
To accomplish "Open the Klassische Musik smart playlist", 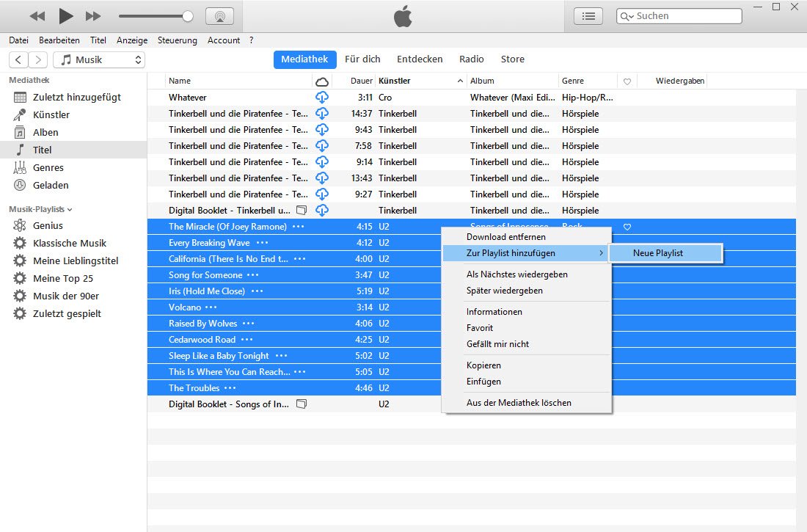I will [73, 243].
